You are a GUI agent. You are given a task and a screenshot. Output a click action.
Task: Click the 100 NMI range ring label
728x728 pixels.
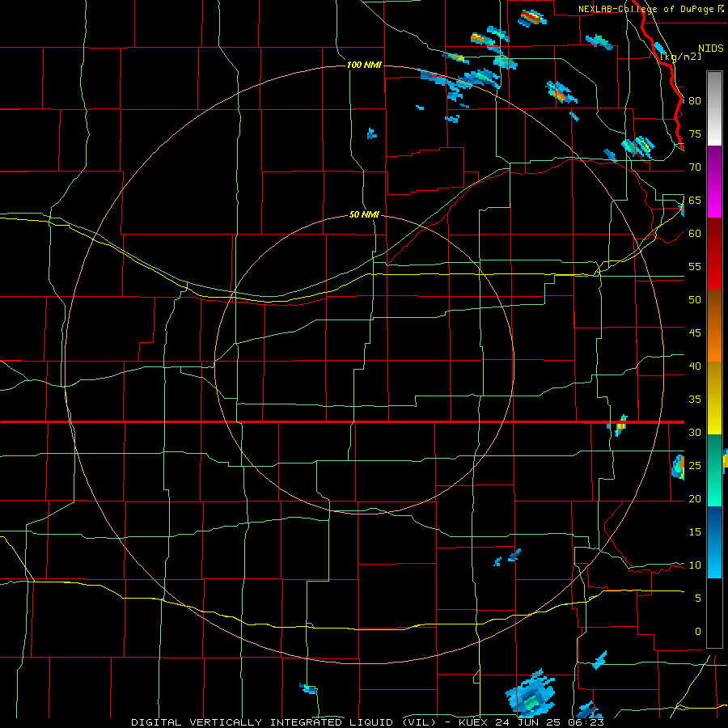[364, 65]
